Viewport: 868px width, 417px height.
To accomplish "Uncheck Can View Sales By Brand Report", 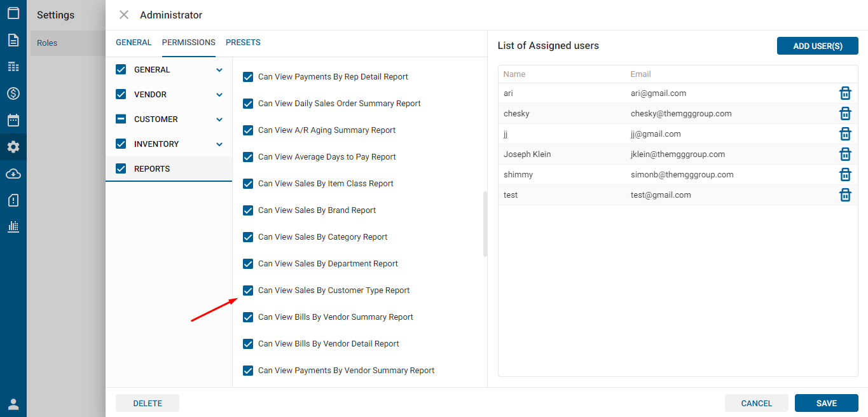I will coord(249,210).
